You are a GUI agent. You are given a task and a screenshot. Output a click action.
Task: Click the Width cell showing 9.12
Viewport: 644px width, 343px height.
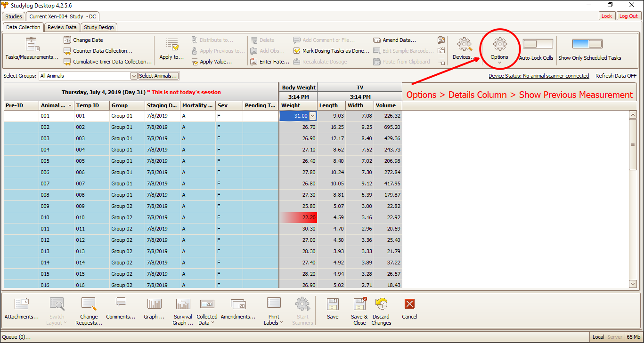click(360, 183)
